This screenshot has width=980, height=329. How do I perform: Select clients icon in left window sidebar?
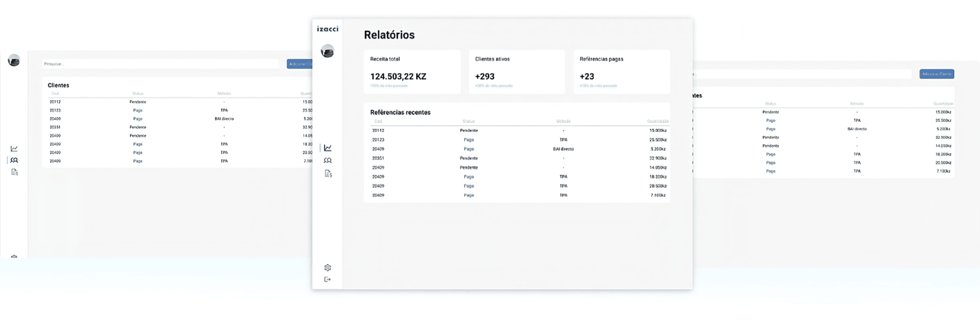tap(14, 160)
